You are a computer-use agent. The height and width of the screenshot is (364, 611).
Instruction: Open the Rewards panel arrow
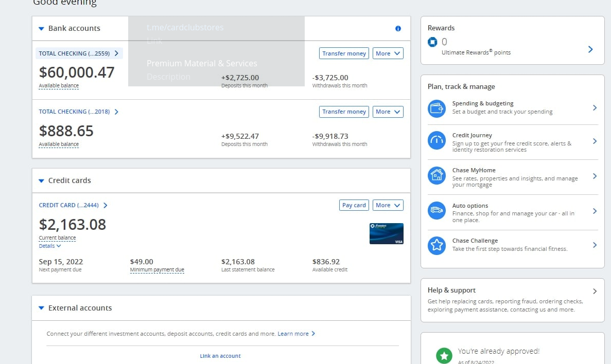tap(590, 49)
